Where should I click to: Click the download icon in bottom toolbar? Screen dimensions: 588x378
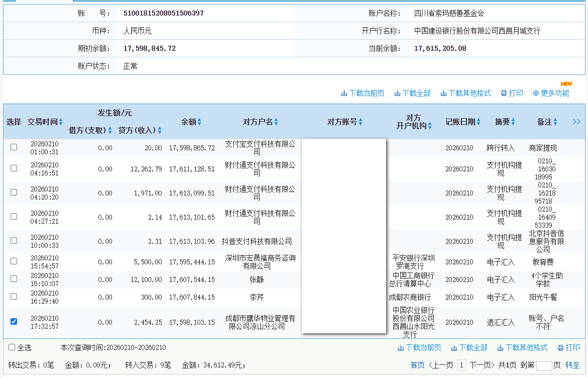click(400, 348)
